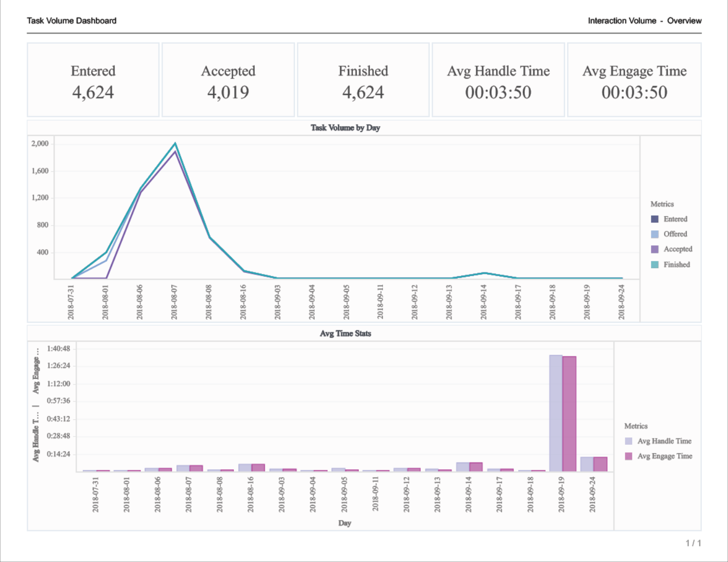Click the Avg Engage Time bar for 2018-09-24
Image resolution: width=728 pixels, height=562 pixels.
pyautogui.click(x=600, y=464)
